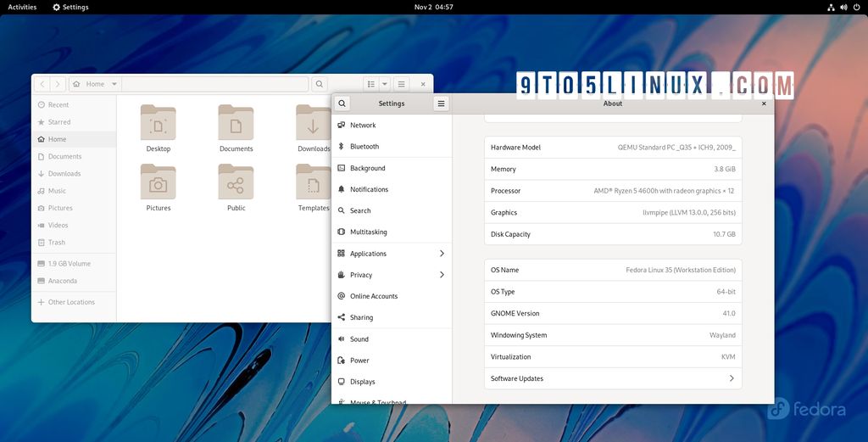Click the Disk Capacity 10.7 GB row
868x442 pixels.
613,234
